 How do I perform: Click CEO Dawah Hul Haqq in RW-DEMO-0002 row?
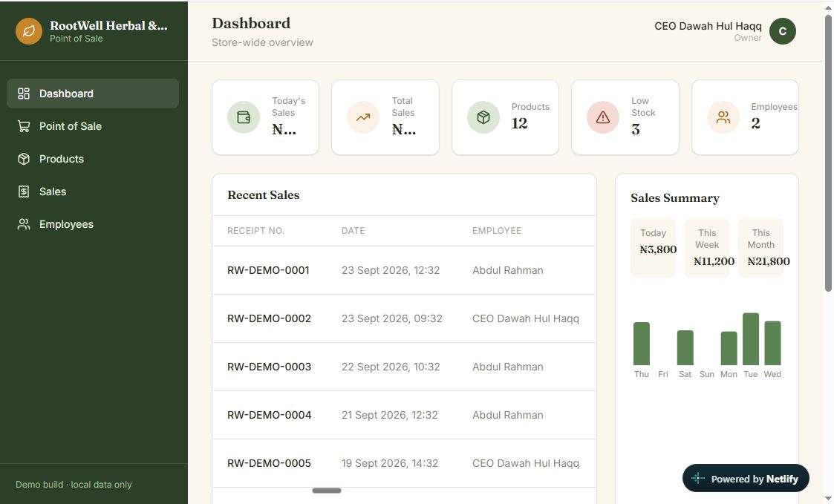coord(526,318)
